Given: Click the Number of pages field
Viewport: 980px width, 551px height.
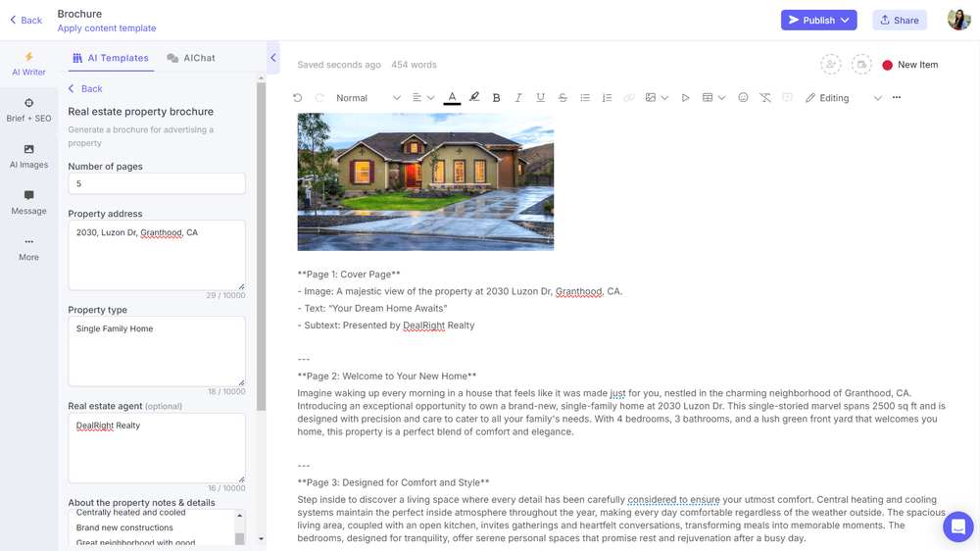Looking at the screenshot, I should [157, 184].
